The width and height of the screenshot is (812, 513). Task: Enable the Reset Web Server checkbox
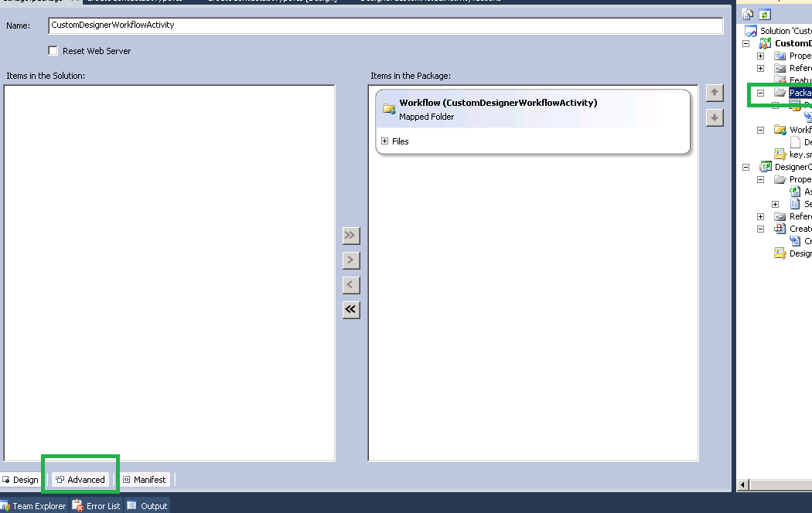point(53,51)
